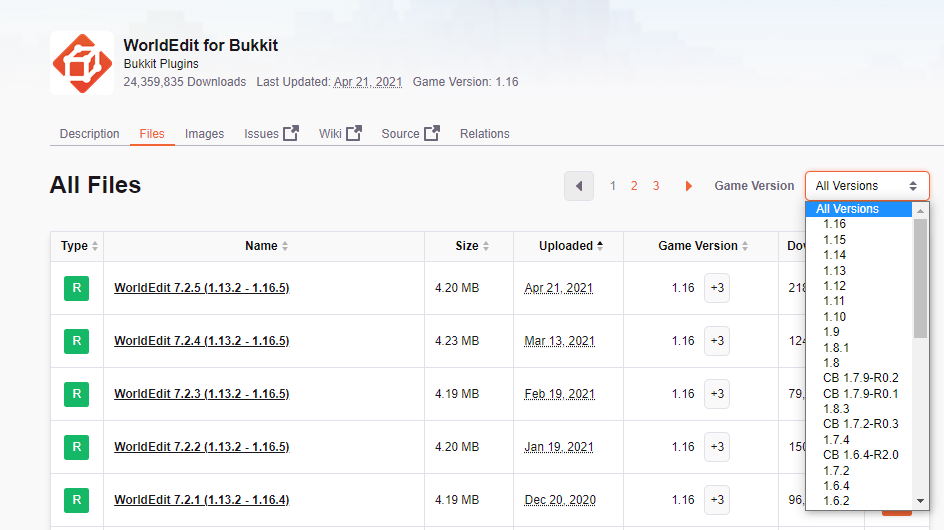
Task: Click the Bukkit Plugins category link
Action: point(161,64)
